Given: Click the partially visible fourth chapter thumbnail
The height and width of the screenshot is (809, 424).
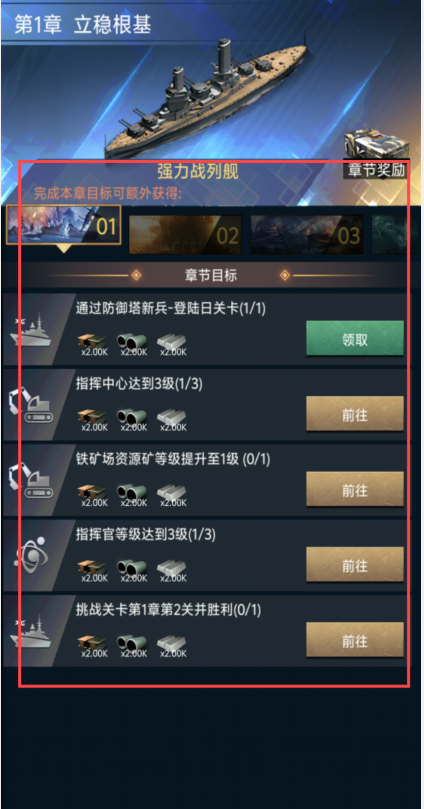Looking at the screenshot, I should [x=396, y=235].
